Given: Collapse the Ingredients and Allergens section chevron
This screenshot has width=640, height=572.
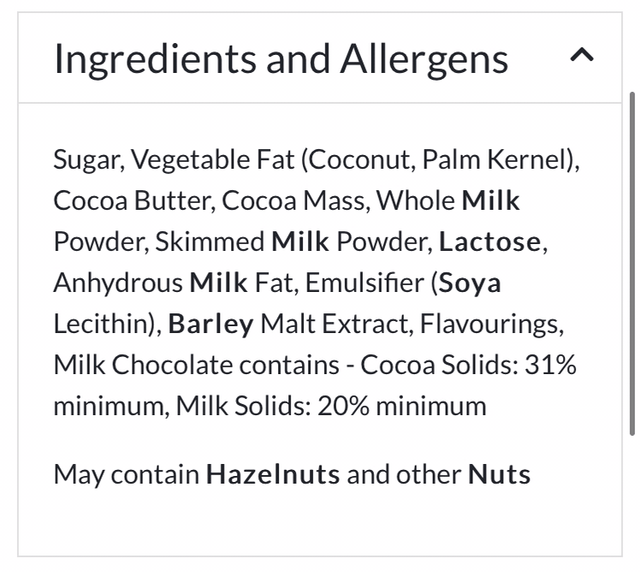Looking at the screenshot, I should 581,57.
